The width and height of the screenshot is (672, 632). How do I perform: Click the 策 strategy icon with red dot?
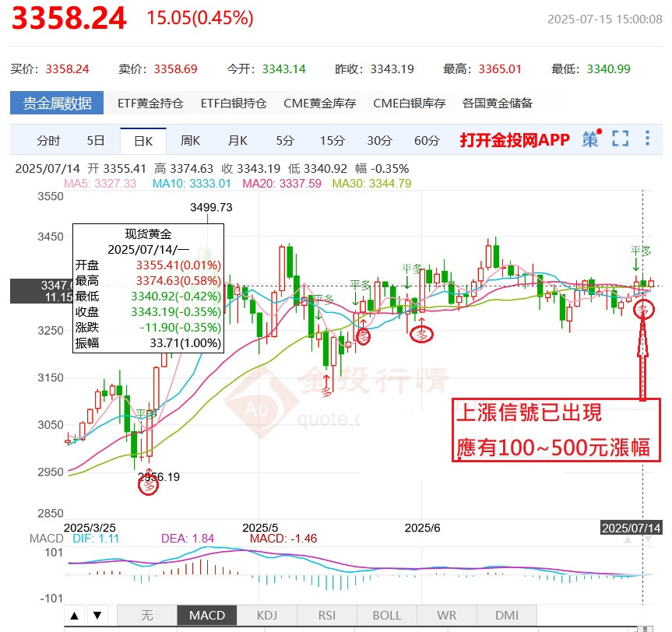tap(592, 137)
